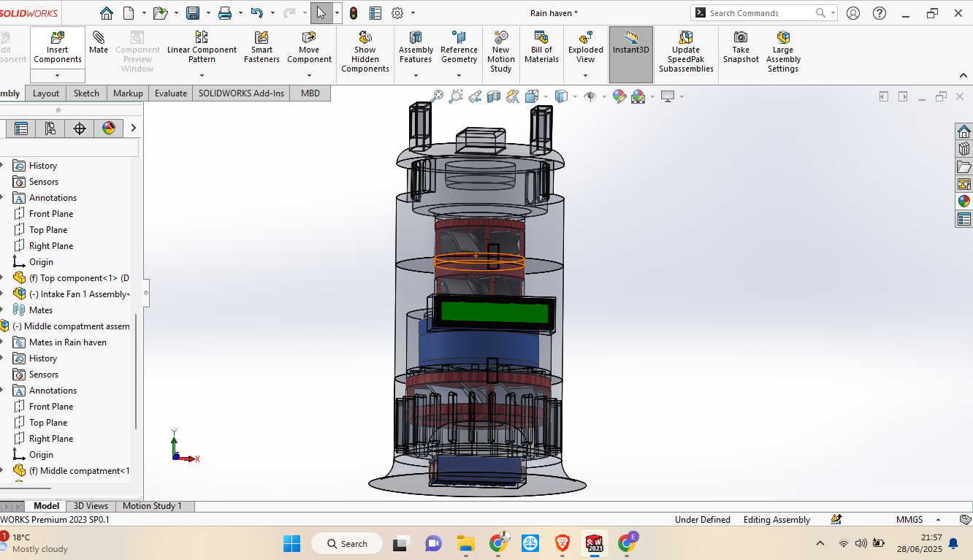Screen dimensions: 973x560
Task: Toggle Instant3D mode
Action: tap(631, 55)
